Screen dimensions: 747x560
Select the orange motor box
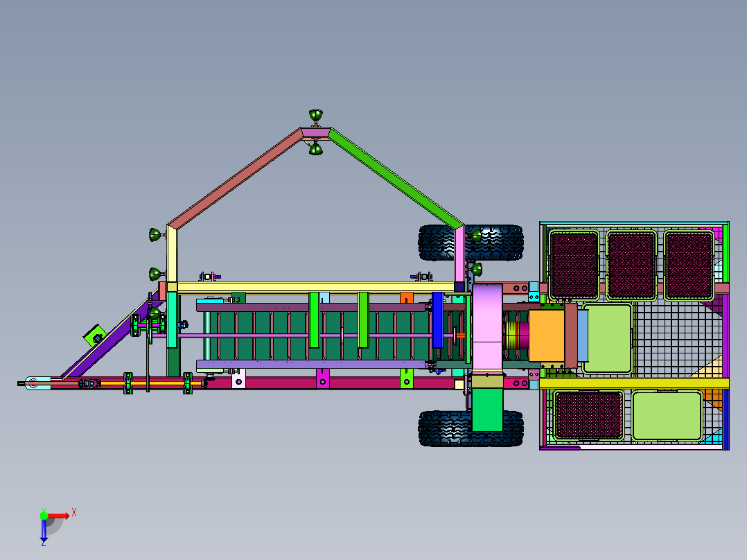point(546,335)
